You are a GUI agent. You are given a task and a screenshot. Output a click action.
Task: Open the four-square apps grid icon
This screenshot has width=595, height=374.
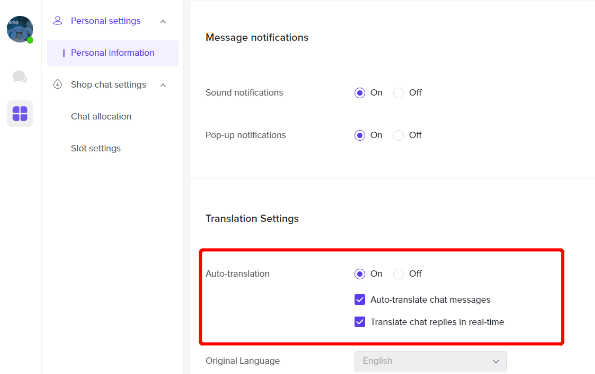tap(20, 113)
